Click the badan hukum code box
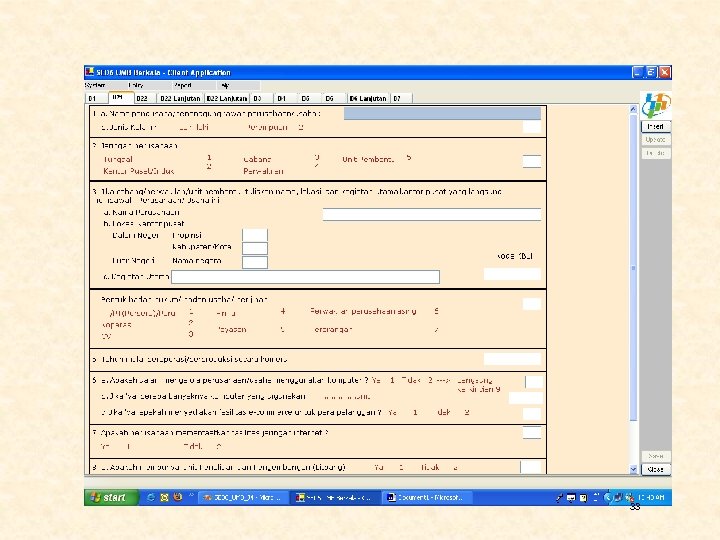 point(532,304)
